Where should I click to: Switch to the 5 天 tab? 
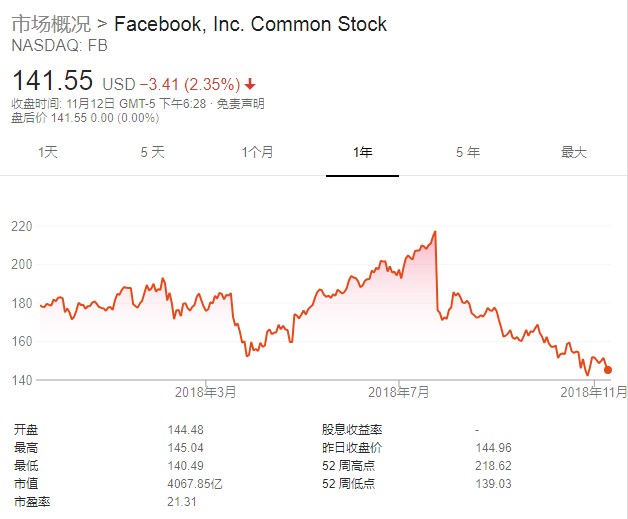pyautogui.click(x=152, y=152)
